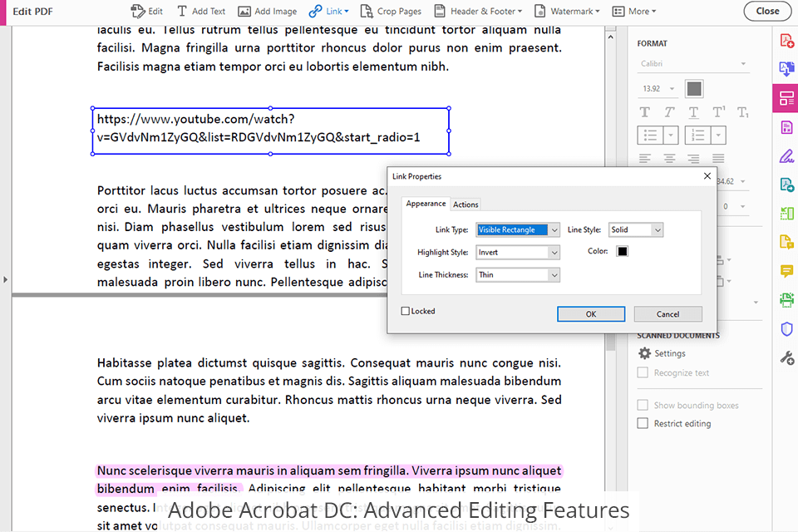798x532 pixels.
Task: Click the numbered list icon
Action: [x=697, y=135]
